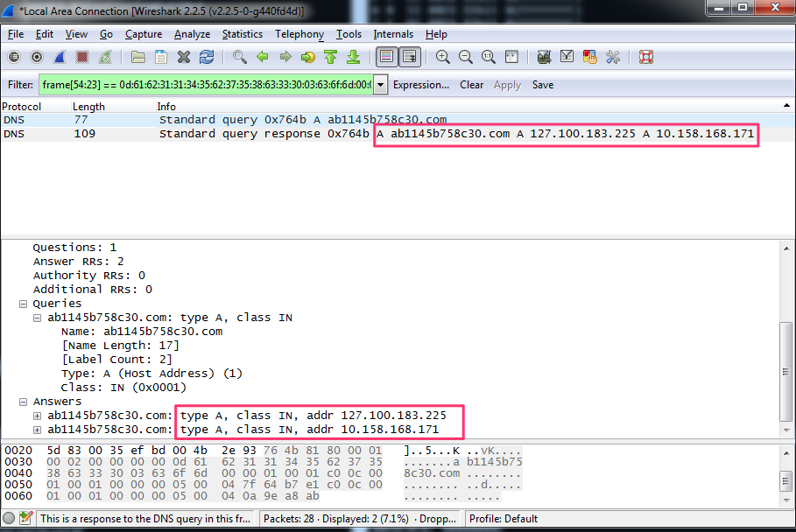Screen dimensions: 796x532
Task: Find a packet with magnifier icon
Action: [240, 57]
